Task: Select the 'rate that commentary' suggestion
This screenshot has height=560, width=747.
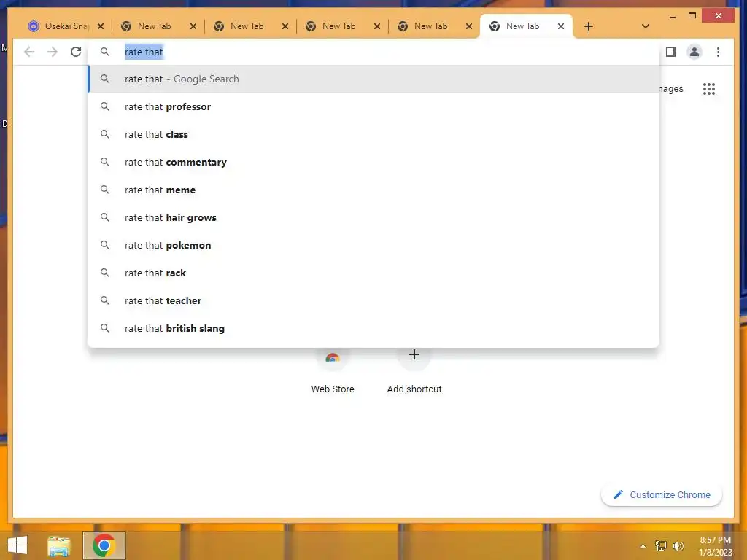Action: [x=373, y=162]
